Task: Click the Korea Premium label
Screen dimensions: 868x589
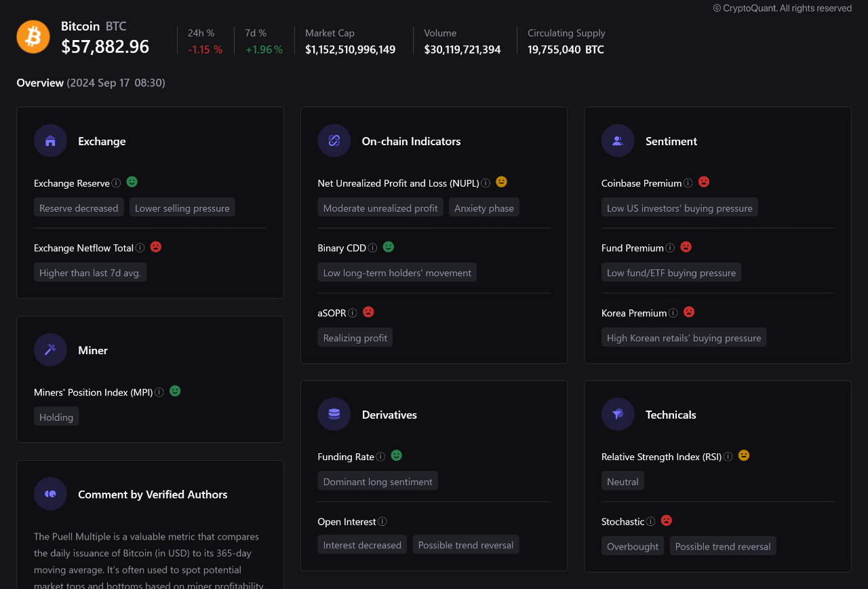Action: point(633,313)
